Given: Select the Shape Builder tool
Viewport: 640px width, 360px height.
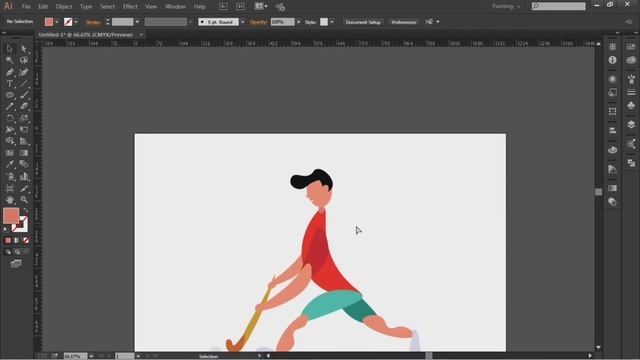Looking at the screenshot, I should pyautogui.click(x=10, y=141).
